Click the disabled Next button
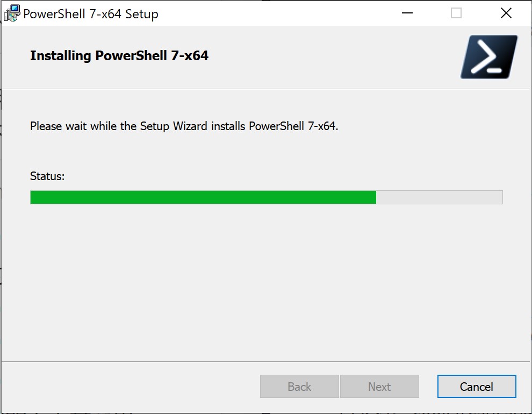 coord(379,386)
